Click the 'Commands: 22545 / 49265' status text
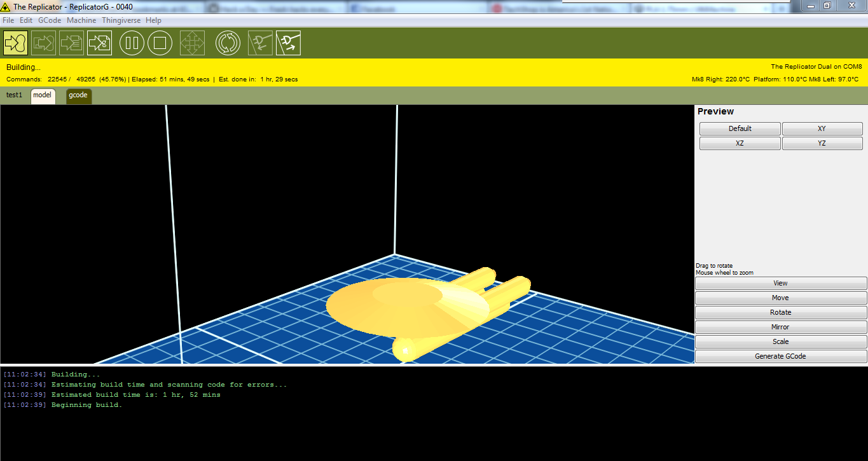This screenshot has height=461, width=868. 51,79
